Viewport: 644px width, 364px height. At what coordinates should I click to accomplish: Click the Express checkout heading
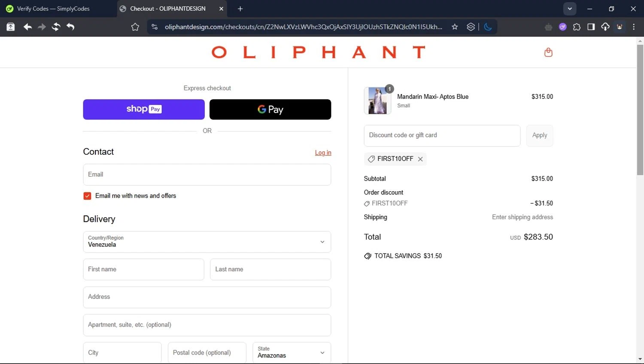207,88
